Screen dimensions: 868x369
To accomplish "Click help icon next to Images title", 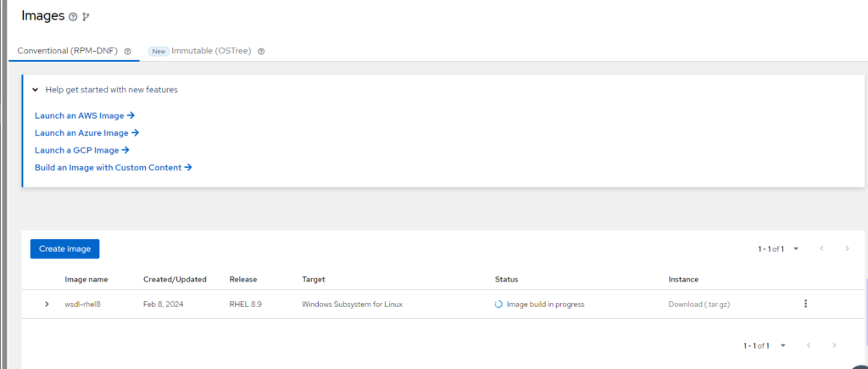I will pyautogui.click(x=73, y=17).
